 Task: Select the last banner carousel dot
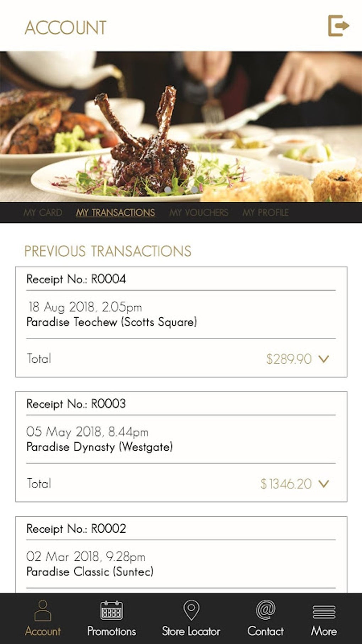(194, 190)
